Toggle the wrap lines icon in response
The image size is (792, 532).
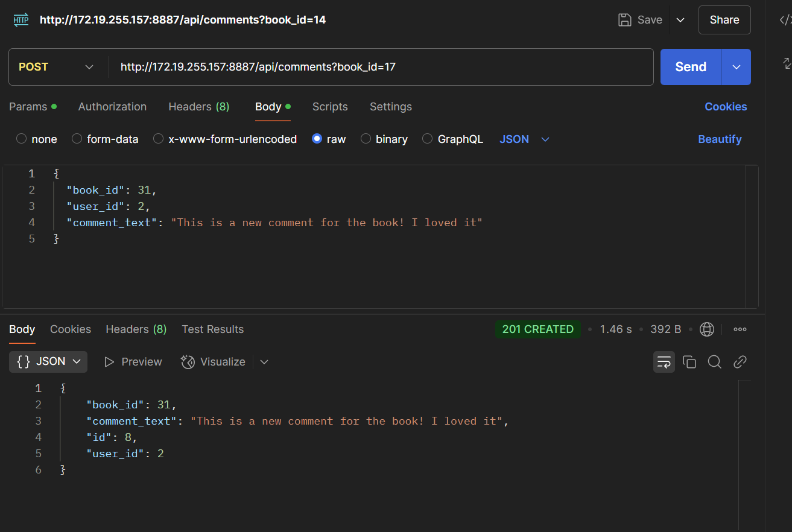point(664,362)
